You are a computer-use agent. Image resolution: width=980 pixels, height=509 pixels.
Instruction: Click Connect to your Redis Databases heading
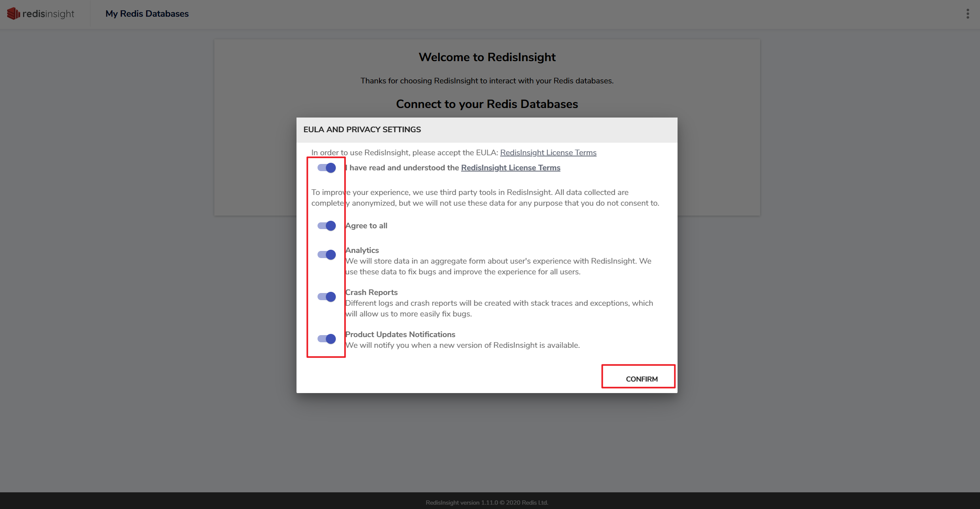pos(487,104)
